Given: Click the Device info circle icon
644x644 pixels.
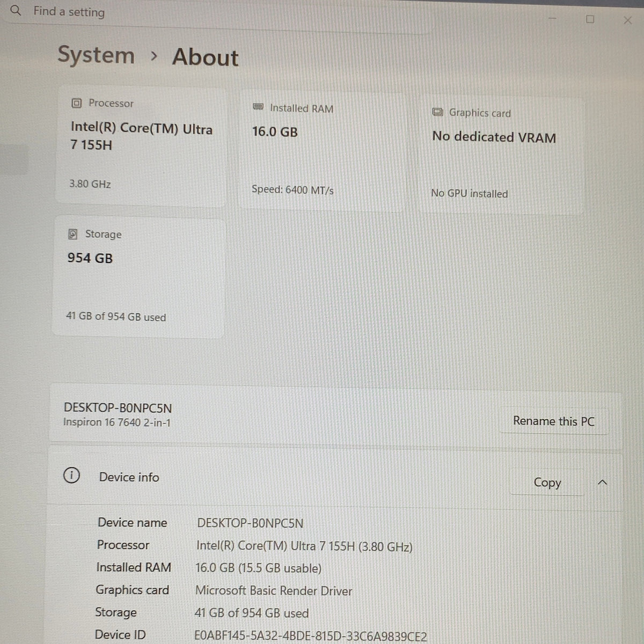Looking at the screenshot, I should (x=71, y=475).
